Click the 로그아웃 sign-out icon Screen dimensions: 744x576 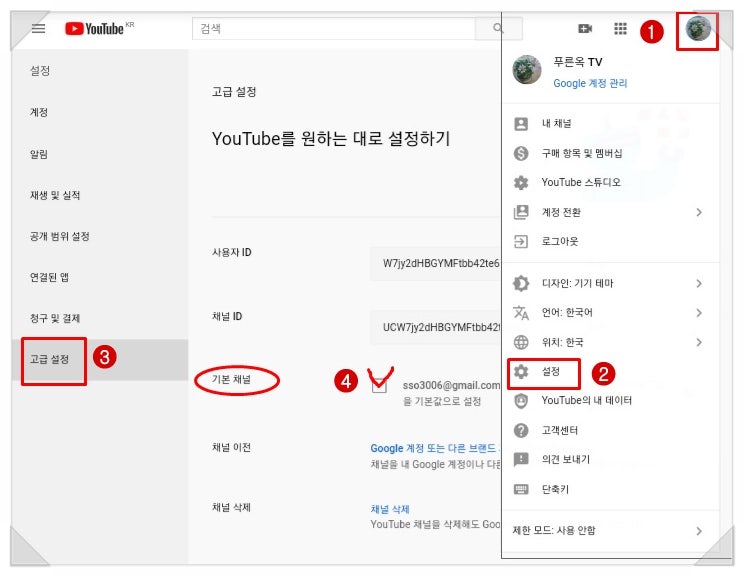pyautogui.click(x=521, y=242)
